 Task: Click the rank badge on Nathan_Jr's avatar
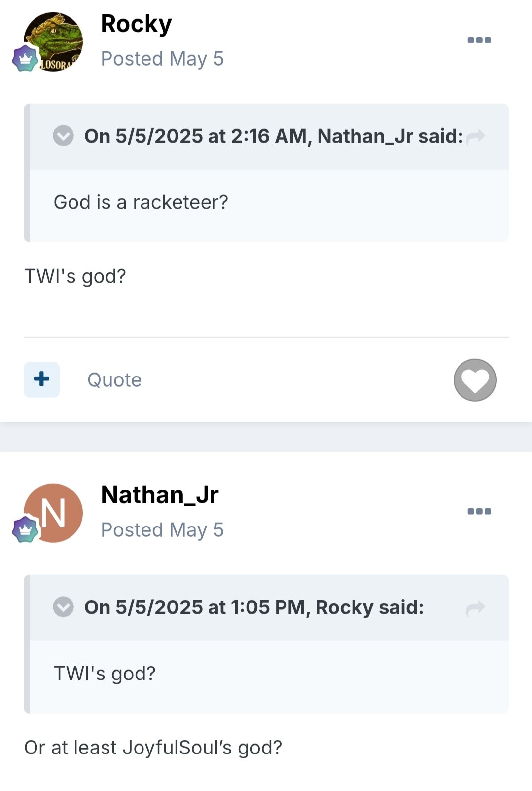(x=25, y=530)
